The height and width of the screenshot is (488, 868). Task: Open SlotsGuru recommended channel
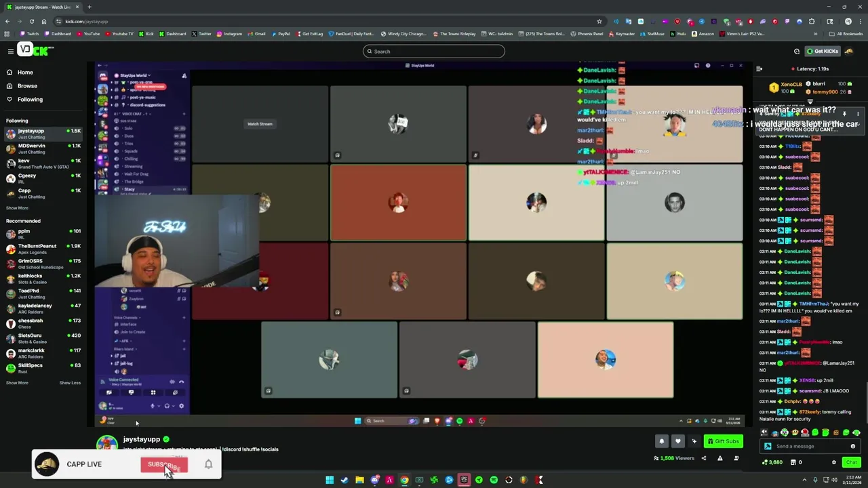pos(43,339)
